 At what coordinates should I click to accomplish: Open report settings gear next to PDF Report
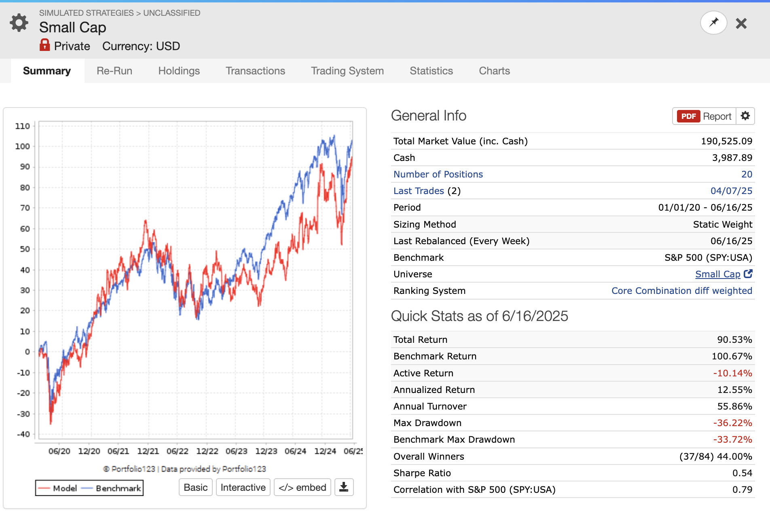point(745,116)
